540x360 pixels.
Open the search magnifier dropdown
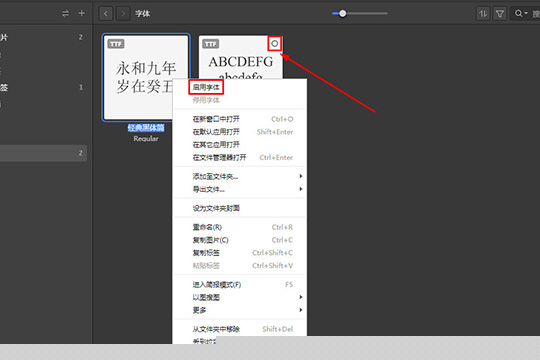point(521,14)
